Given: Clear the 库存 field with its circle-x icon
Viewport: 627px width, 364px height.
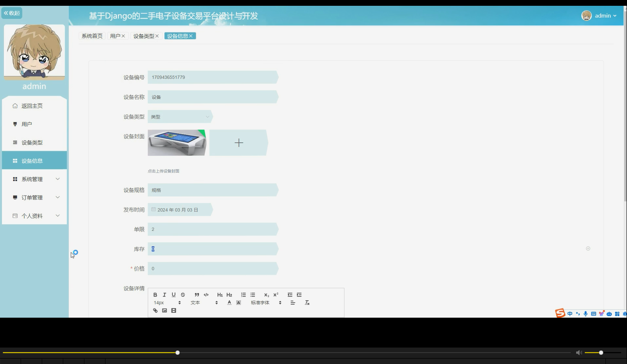Looking at the screenshot, I should pos(588,249).
